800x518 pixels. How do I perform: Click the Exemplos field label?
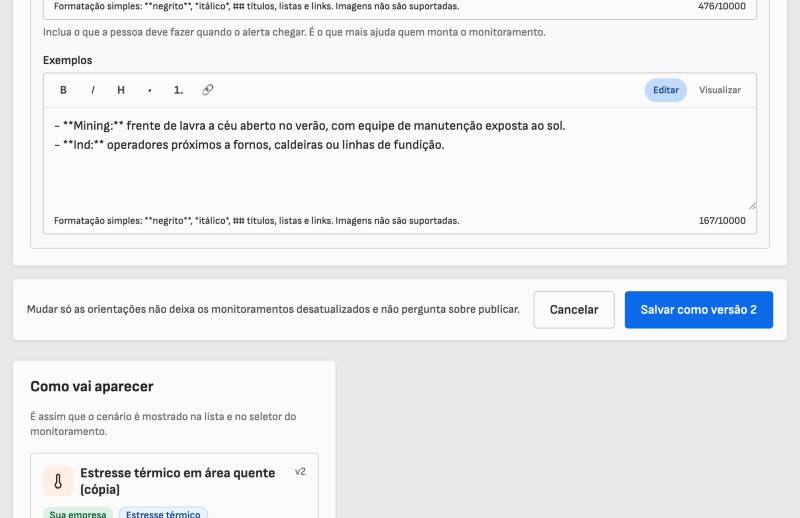[x=67, y=60]
